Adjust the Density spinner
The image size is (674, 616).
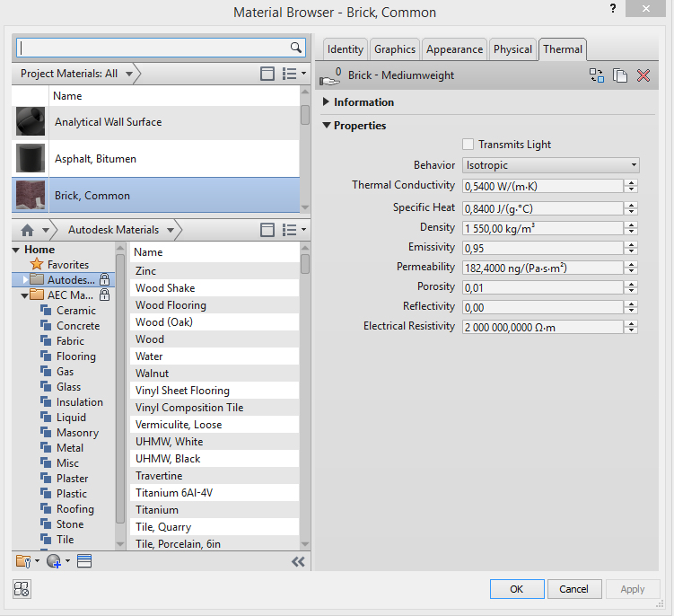(631, 228)
